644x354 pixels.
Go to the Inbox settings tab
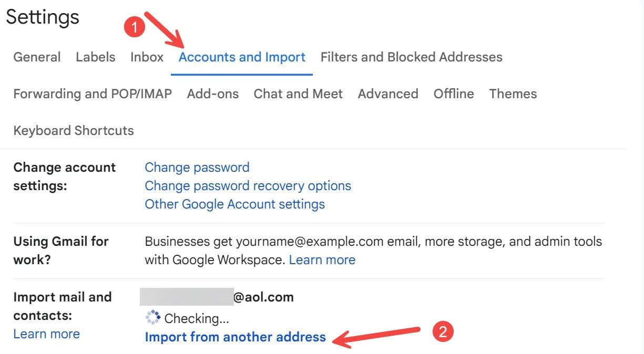(147, 57)
